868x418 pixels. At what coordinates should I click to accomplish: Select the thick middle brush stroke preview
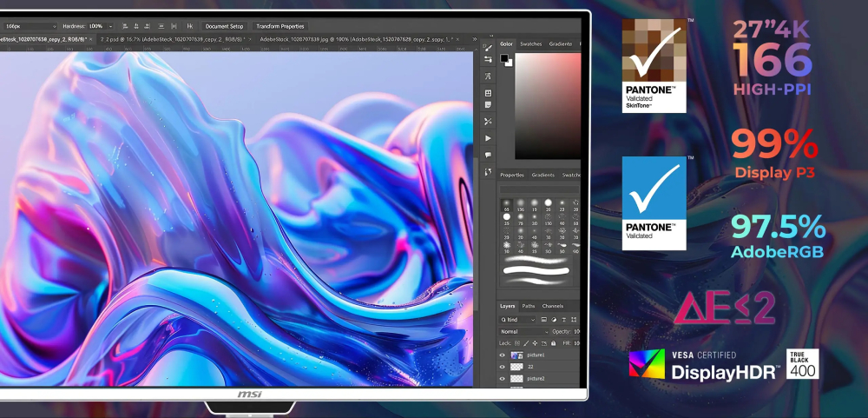coord(536,270)
